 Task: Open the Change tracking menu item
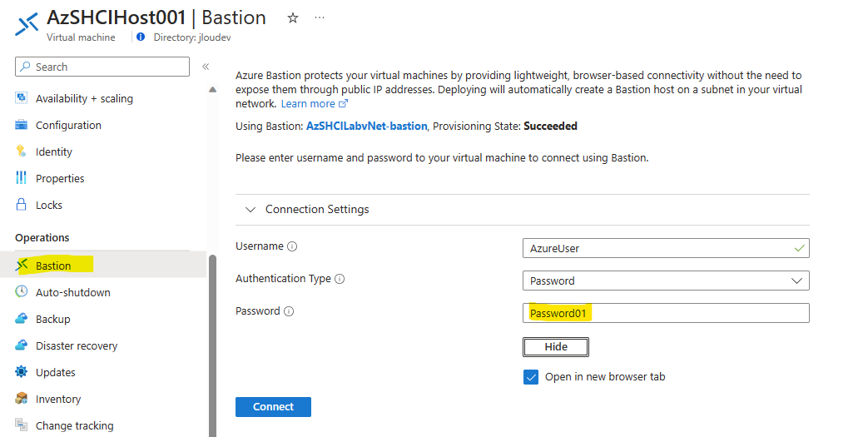(x=75, y=425)
